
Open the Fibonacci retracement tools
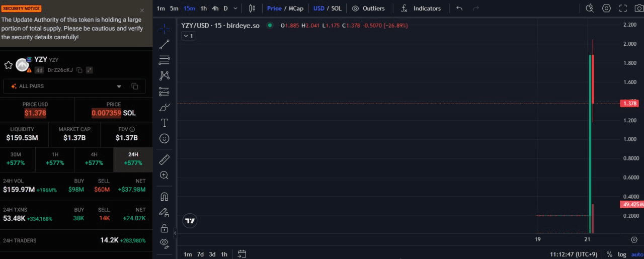(x=164, y=60)
